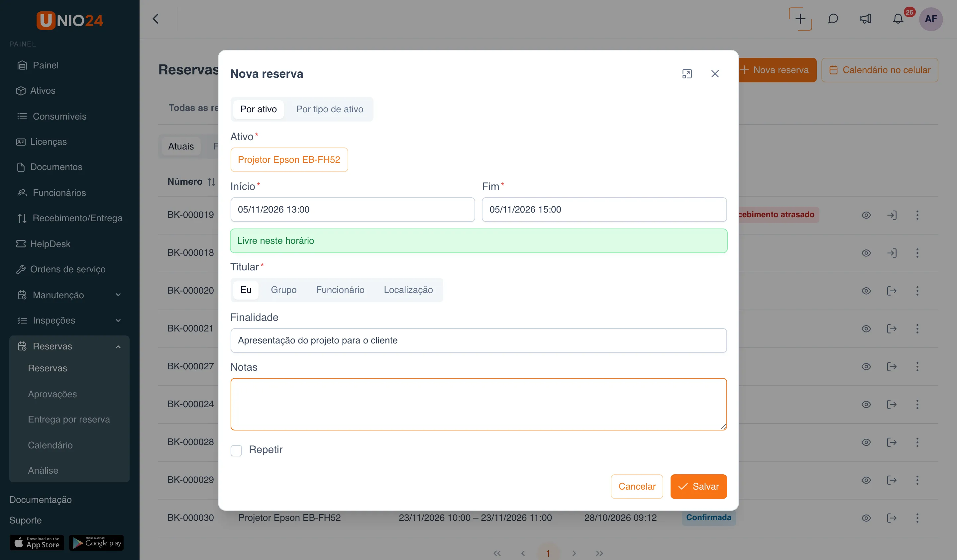The width and height of the screenshot is (957, 560).
Task: Click the checkout icon for BK-000028
Action: click(x=892, y=442)
